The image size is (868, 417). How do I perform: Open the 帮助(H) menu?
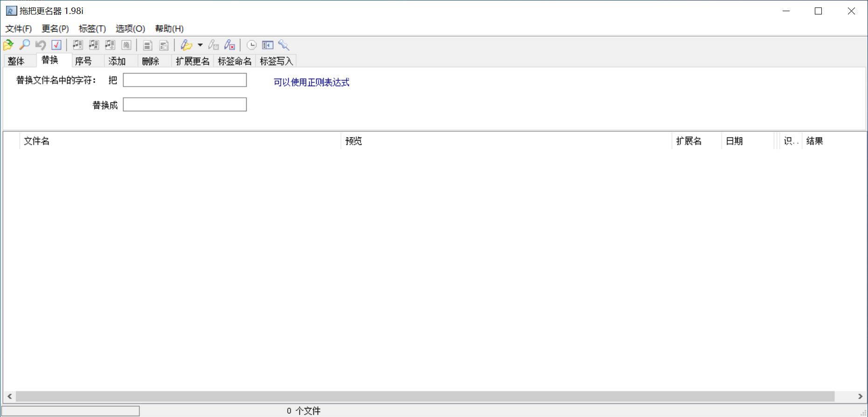169,29
